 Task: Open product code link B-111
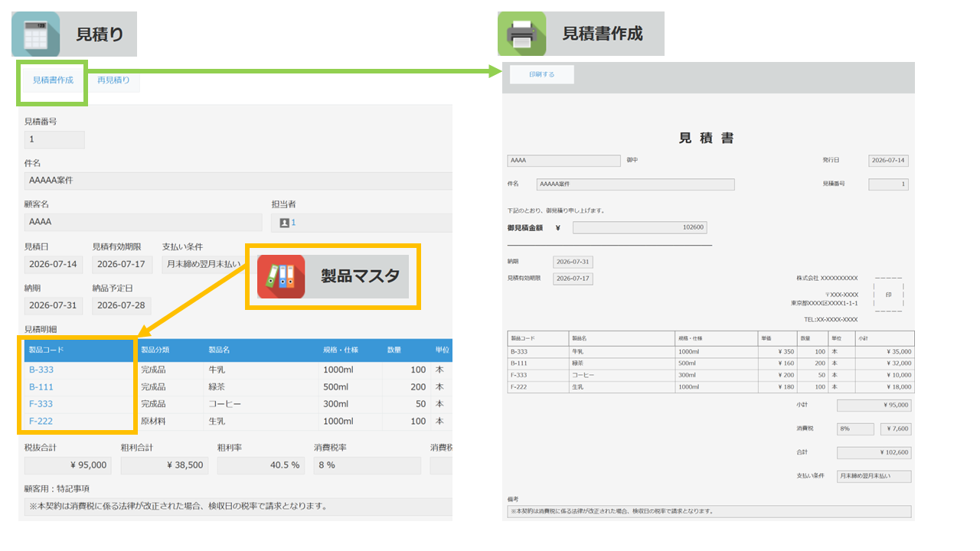(41, 387)
